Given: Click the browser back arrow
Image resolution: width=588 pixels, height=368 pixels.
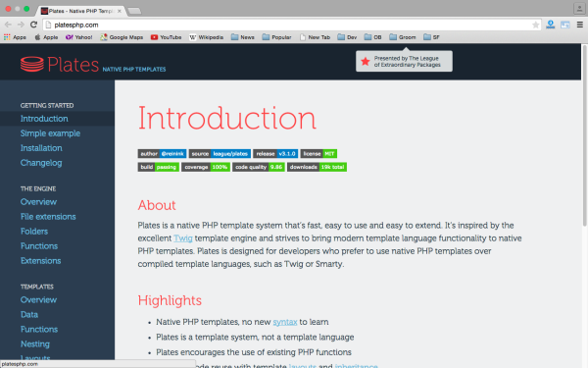Looking at the screenshot, I should click(x=8, y=25).
